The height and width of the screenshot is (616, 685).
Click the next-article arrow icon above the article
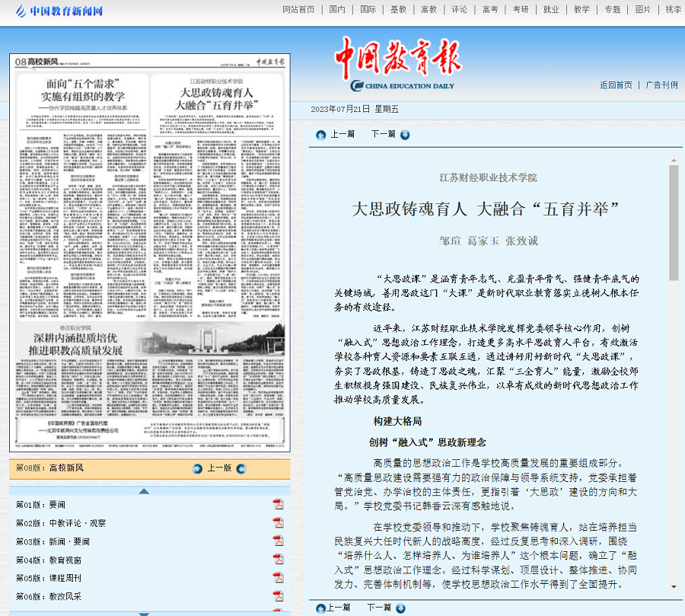tap(405, 135)
